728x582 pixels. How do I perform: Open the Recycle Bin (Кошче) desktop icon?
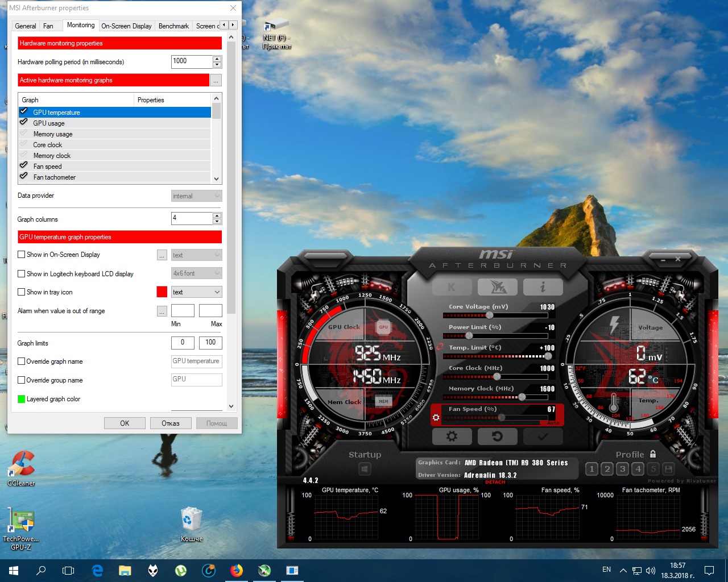192,525
